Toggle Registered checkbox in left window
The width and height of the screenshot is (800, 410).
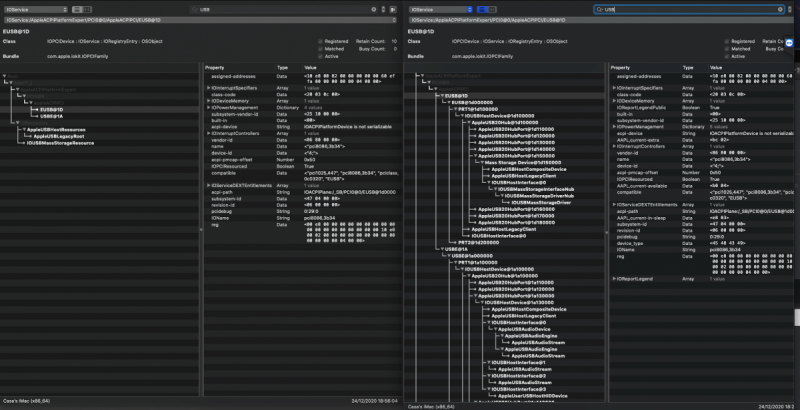pyautogui.click(x=320, y=41)
